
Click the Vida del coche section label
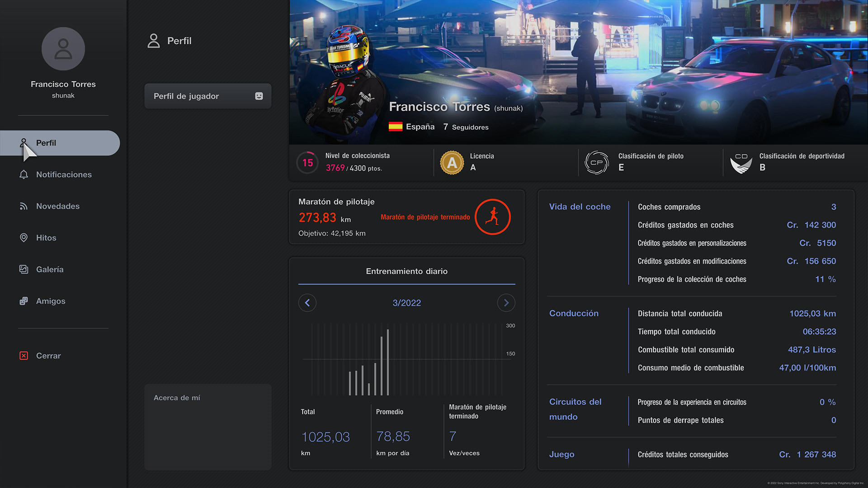[580, 206]
